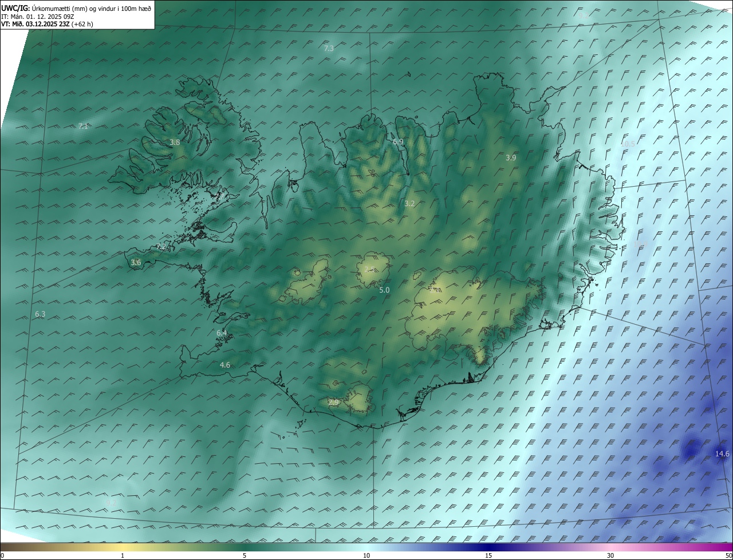This screenshot has width=733, height=560.
Task: Click the initial time line 'IT: Mán. 01. 12. 2025 09Z'
Action: pos(38,16)
